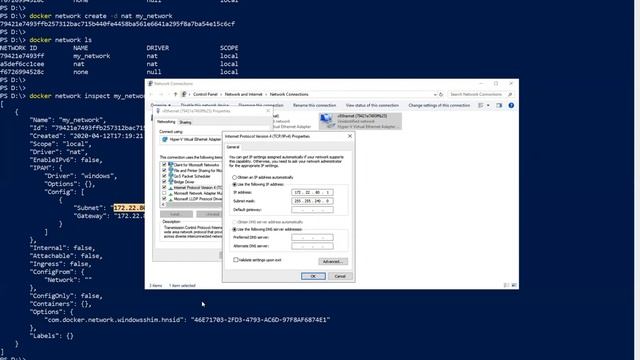Toggle 'Internet Protocol Version 4' checkbox
The height and width of the screenshot is (360, 640).
point(164,187)
